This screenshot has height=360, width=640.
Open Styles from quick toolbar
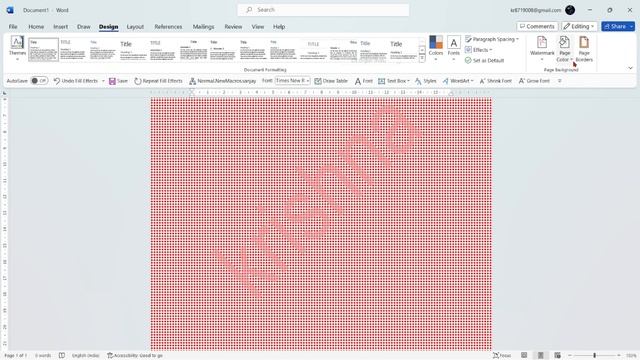click(x=426, y=81)
